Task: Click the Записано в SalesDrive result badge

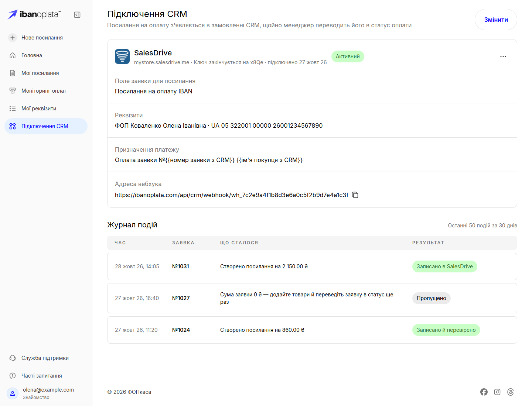Action: (445, 266)
